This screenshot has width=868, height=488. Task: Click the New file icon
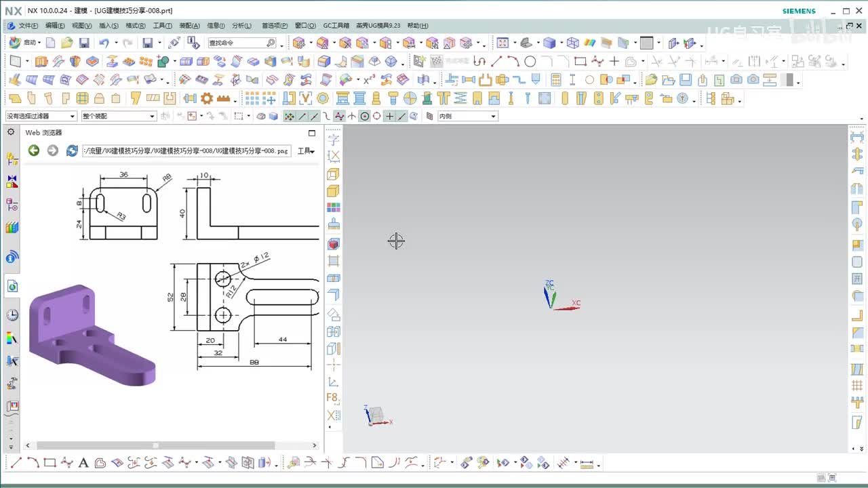pos(52,43)
